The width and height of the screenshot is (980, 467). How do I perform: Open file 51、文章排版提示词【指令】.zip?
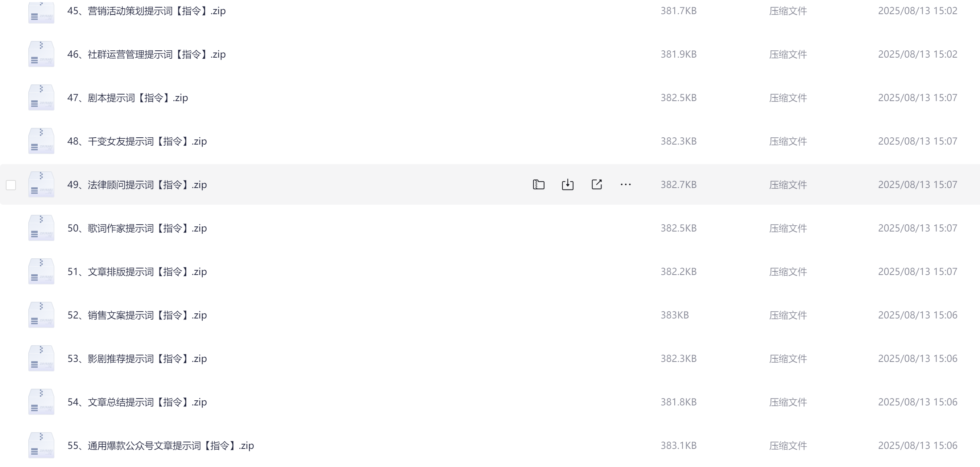click(137, 271)
